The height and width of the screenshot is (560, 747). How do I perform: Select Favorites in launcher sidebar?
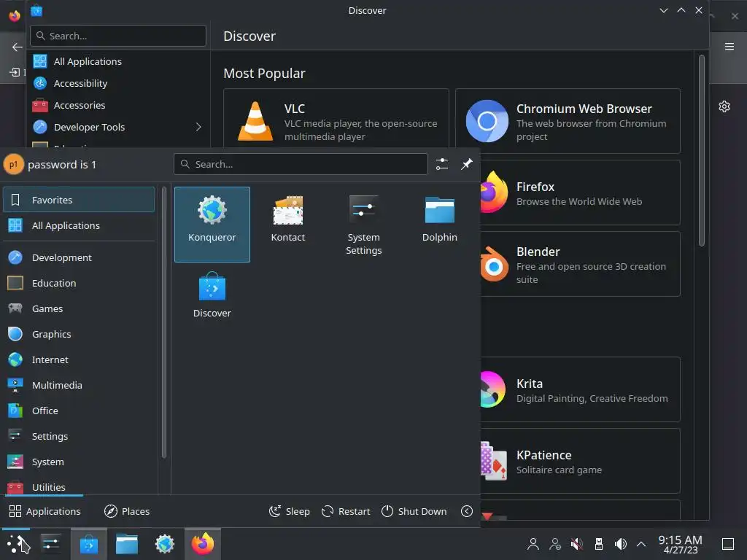click(x=79, y=200)
